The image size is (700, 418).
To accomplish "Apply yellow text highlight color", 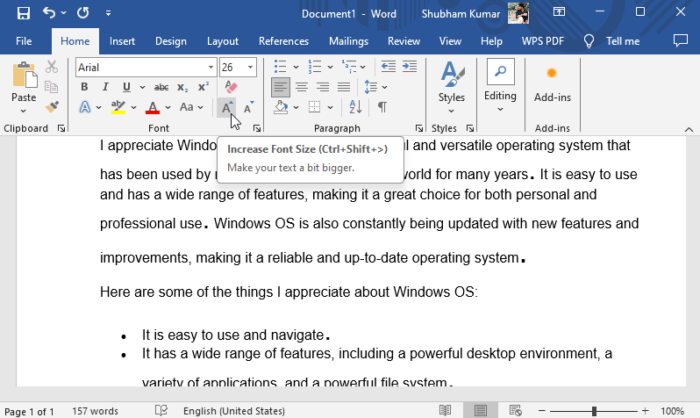I will (x=118, y=107).
